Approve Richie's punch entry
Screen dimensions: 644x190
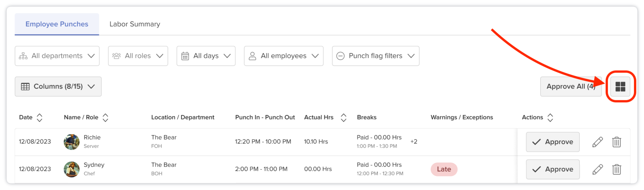553,142
